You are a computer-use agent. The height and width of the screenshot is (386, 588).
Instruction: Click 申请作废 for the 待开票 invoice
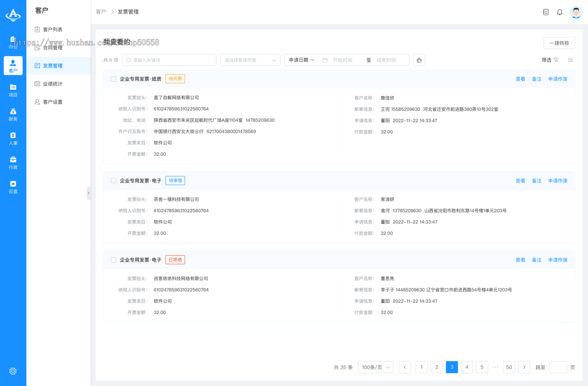pyautogui.click(x=558, y=79)
